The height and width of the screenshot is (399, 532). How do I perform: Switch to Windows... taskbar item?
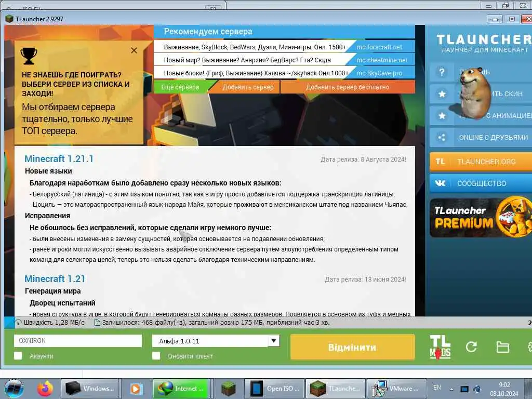[89, 389]
